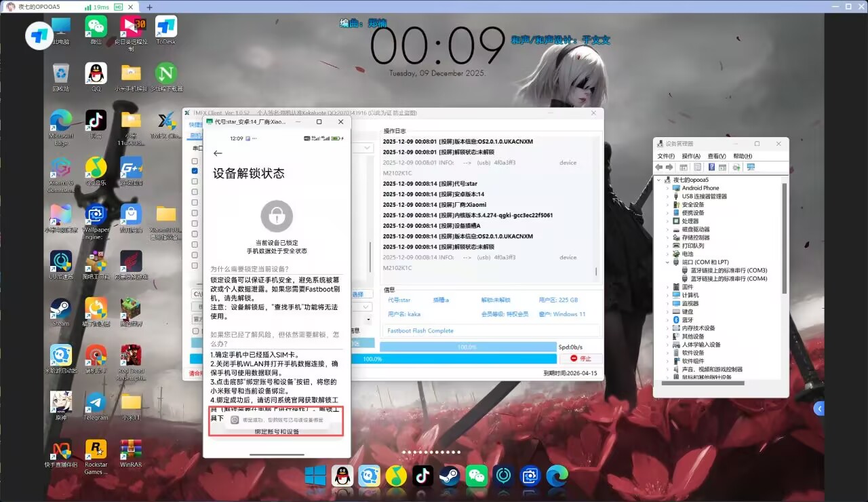This screenshot has width=868, height=502.
Task: Check the topmost partition checkbox in IMFX Client
Action: [193, 162]
